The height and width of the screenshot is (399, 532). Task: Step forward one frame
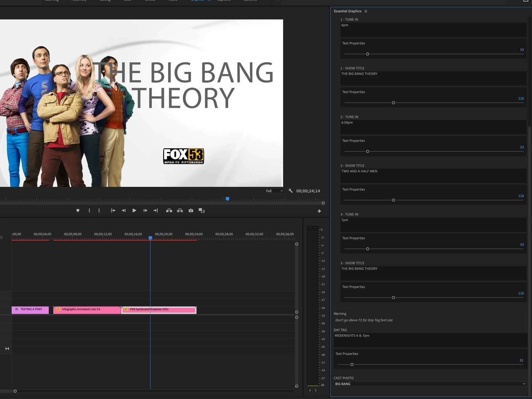pos(145,211)
